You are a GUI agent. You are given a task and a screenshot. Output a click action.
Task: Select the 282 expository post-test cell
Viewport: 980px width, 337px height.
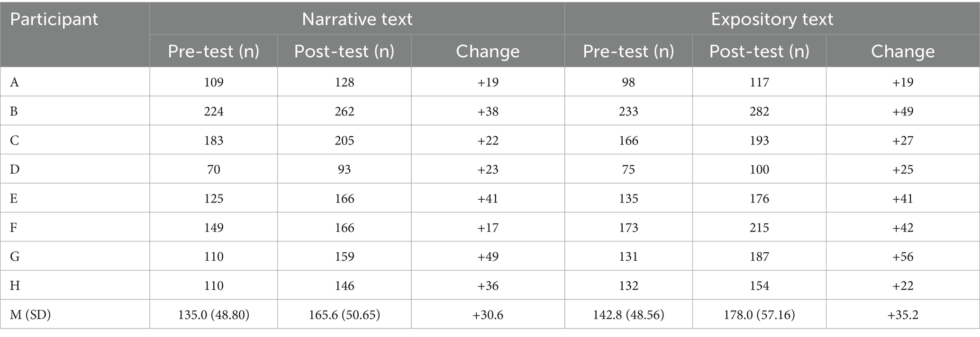759,111
